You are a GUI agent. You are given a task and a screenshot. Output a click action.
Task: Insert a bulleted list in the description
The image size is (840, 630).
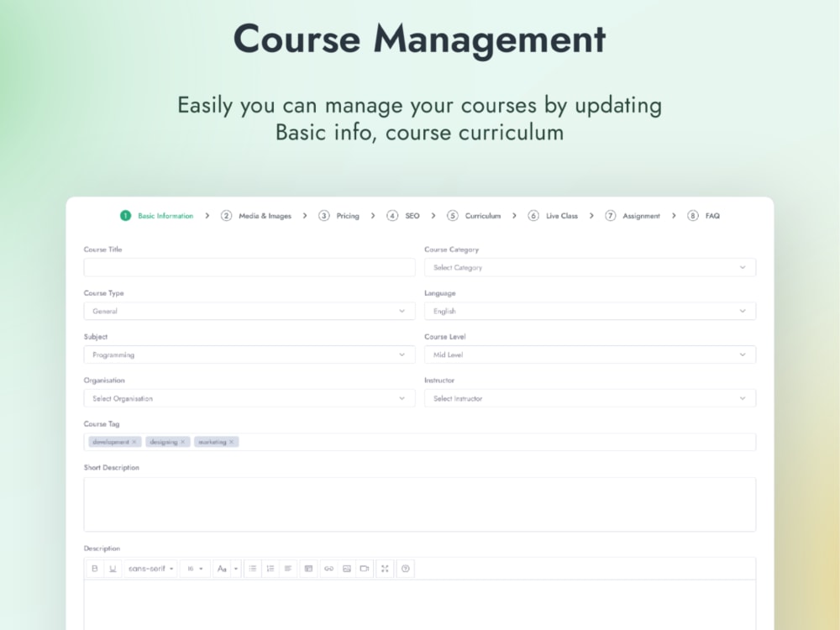(253, 569)
